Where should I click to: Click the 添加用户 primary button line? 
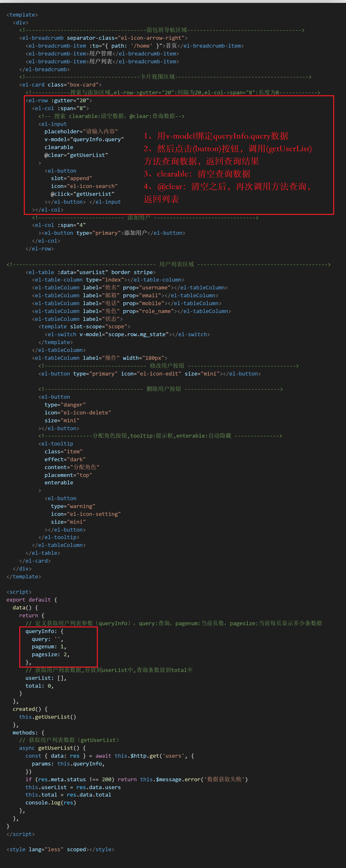(x=112, y=233)
